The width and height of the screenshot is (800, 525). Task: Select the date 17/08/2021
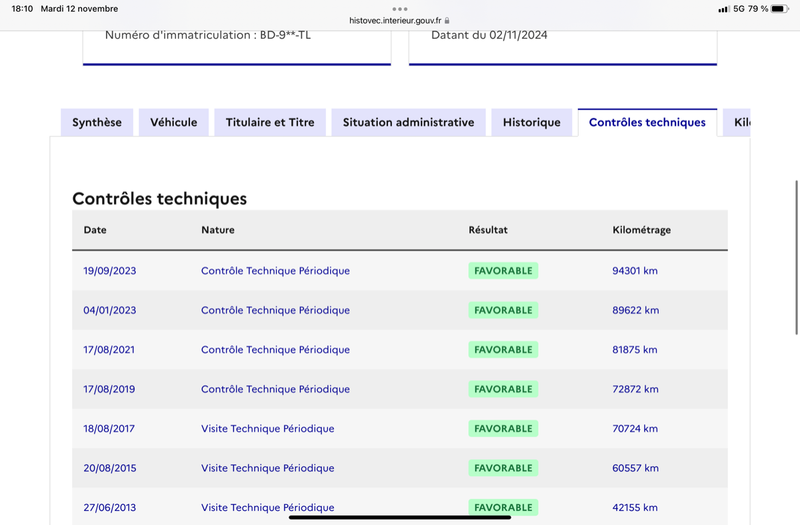tap(109, 350)
